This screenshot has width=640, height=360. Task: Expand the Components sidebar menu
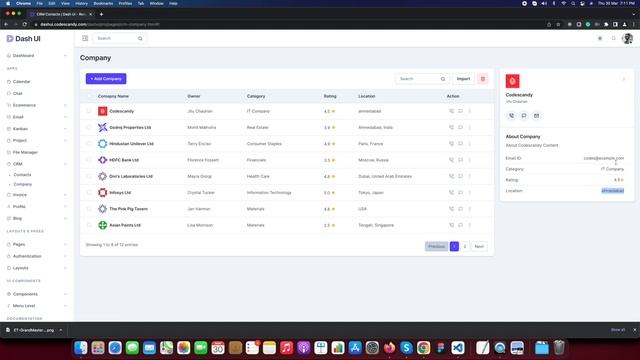(x=37, y=294)
